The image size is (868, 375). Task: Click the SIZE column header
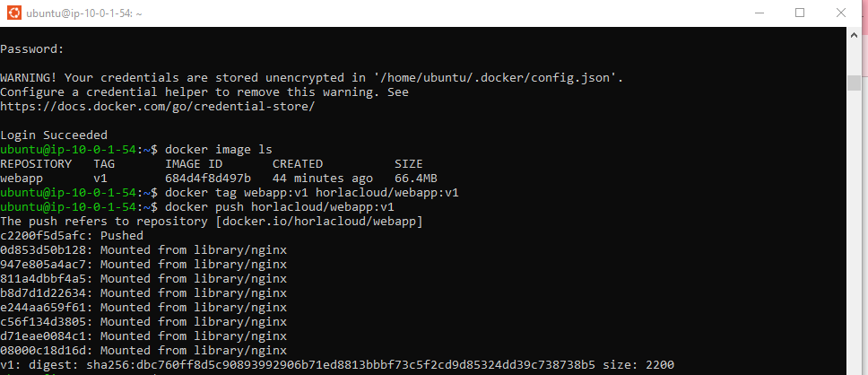pyautogui.click(x=409, y=164)
